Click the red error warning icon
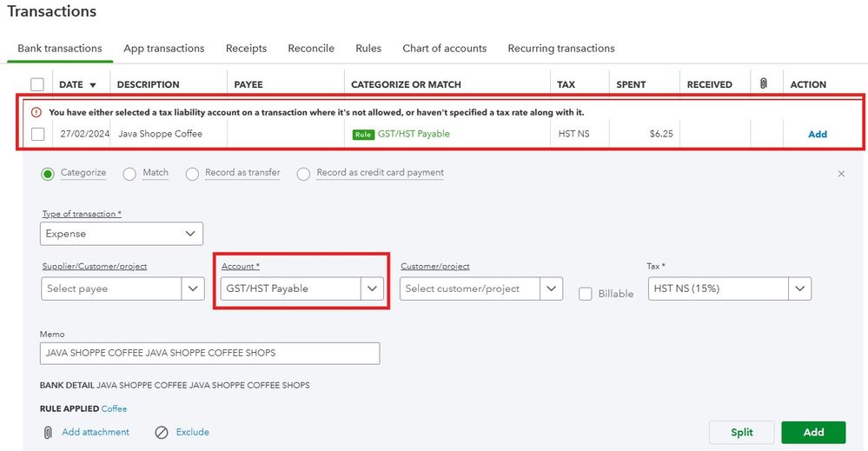 (x=36, y=112)
